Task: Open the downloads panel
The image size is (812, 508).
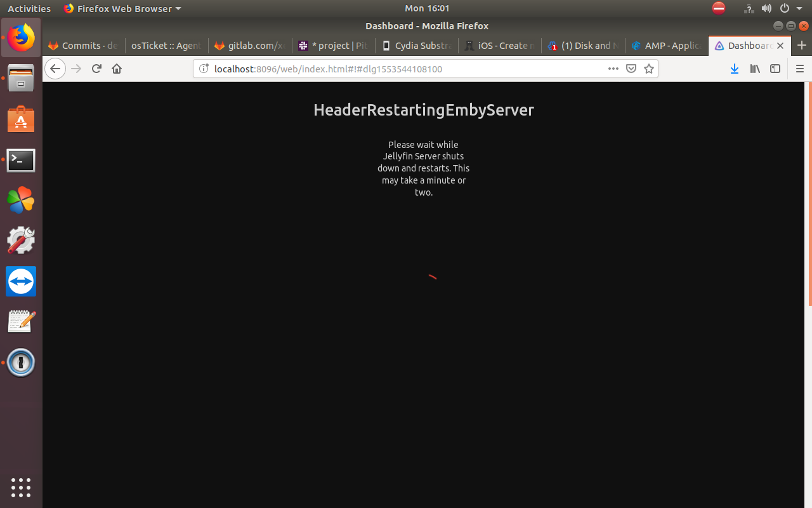Action: (x=735, y=69)
